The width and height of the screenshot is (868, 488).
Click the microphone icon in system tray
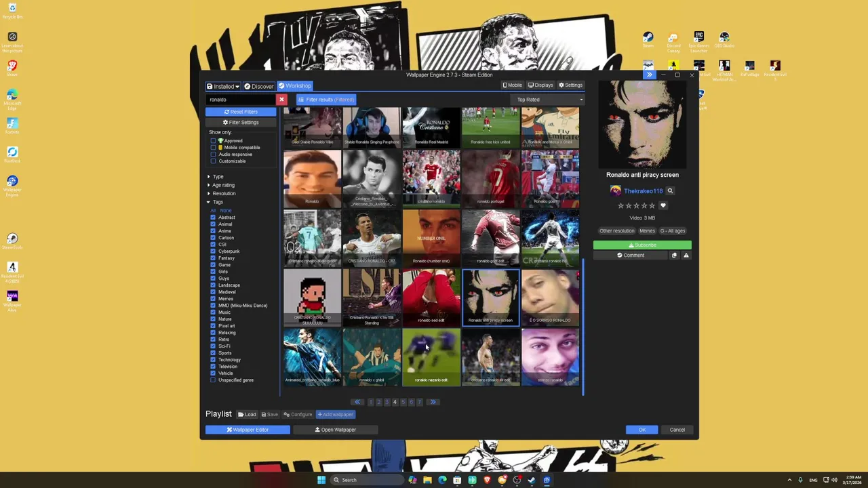click(x=800, y=480)
